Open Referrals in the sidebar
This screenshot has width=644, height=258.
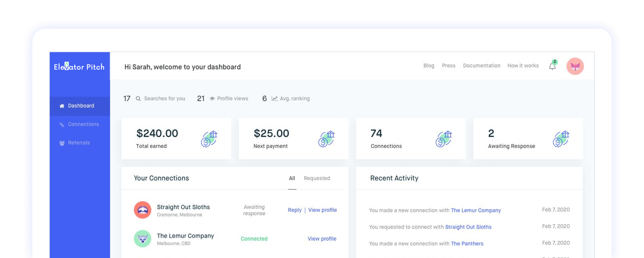pos(79,143)
